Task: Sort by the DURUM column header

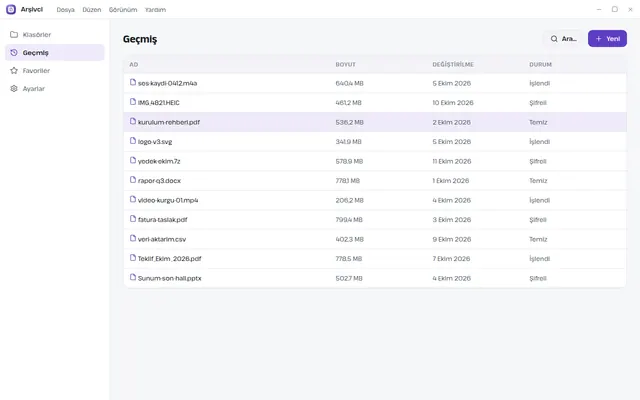Action: (540, 64)
